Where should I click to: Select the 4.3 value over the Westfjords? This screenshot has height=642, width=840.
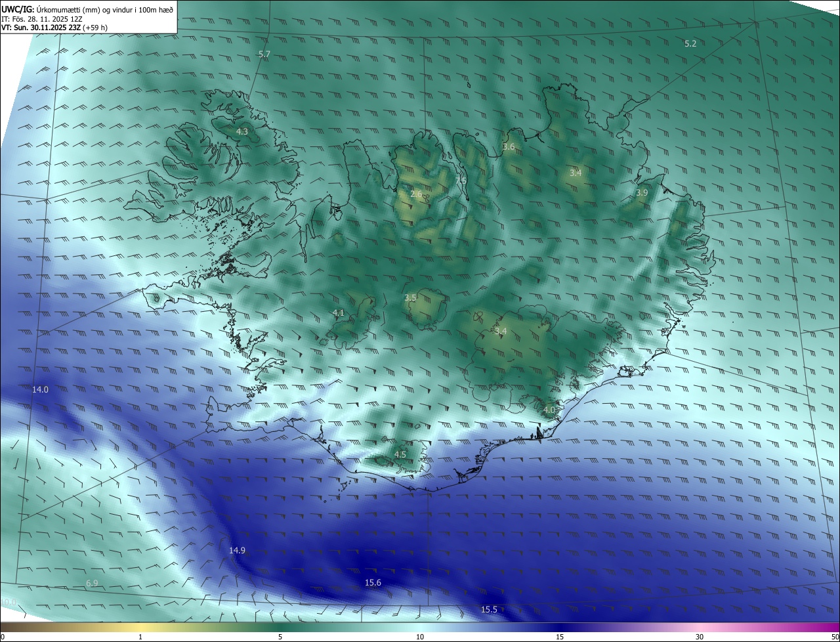coord(242,131)
